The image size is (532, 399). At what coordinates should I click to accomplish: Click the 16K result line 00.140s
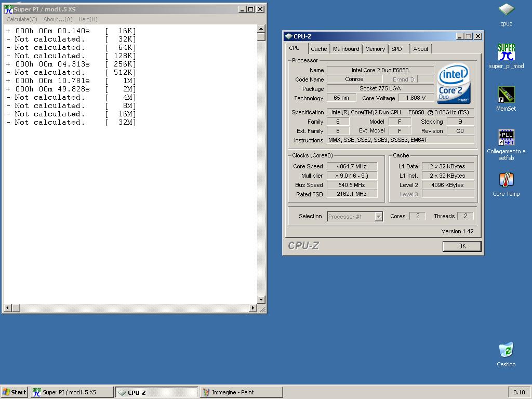[71, 31]
